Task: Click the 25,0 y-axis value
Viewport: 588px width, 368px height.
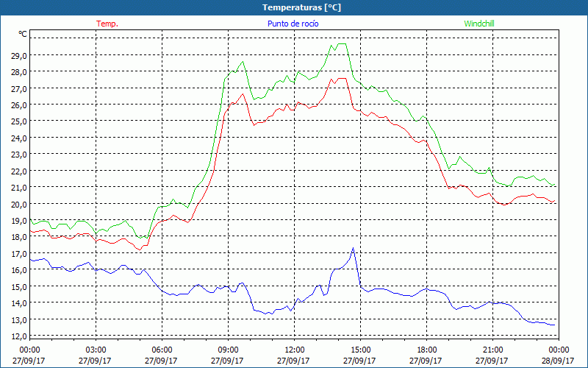Action: [x=20, y=121]
